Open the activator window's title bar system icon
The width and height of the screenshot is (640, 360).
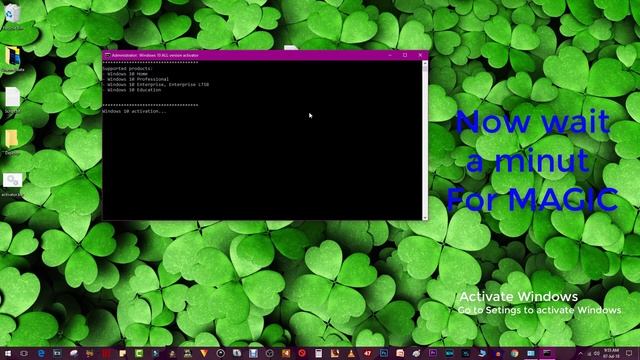(107, 55)
